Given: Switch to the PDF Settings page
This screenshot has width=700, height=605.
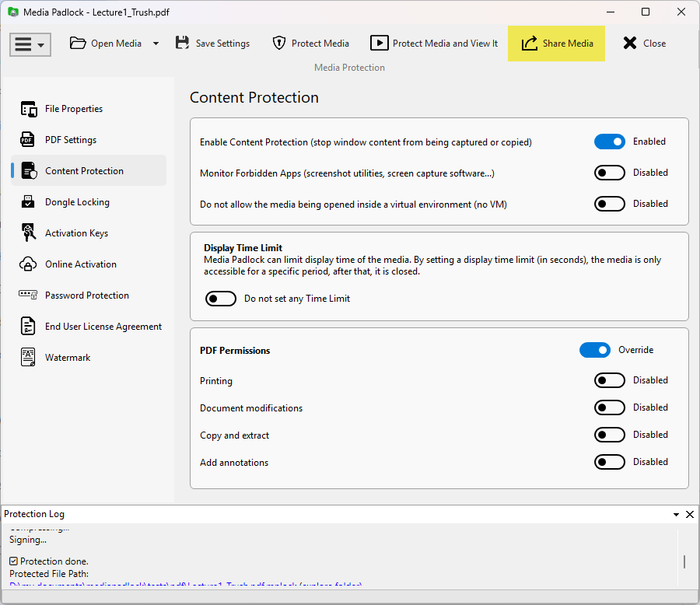Looking at the screenshot, I should pyautogui.click(x=71, y=140).
